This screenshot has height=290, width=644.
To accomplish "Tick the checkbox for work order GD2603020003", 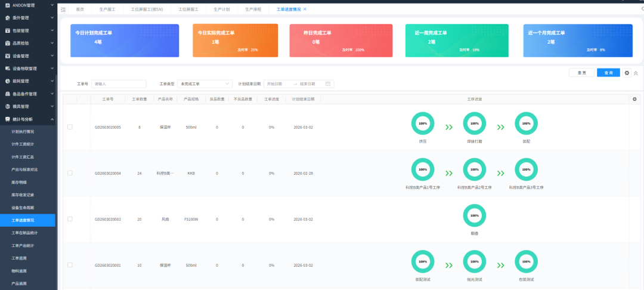I will point(70,219).
